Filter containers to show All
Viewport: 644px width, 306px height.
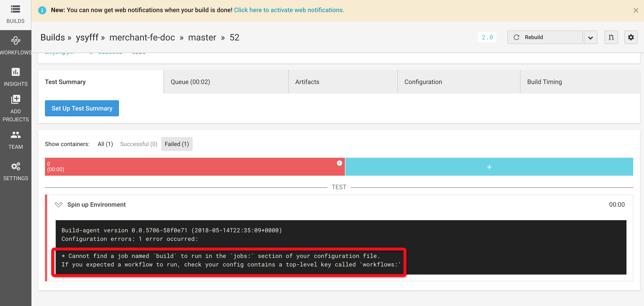click(105, 144)
